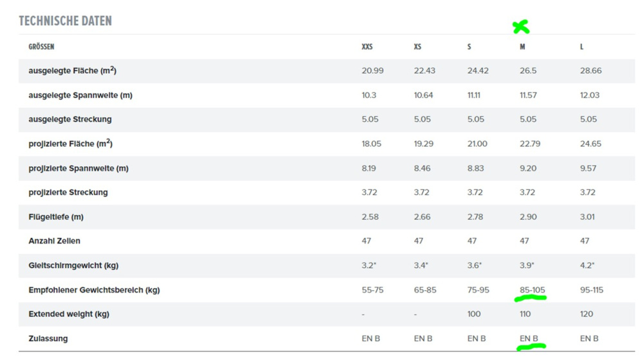Click the green X mark above column M

pyautogui.click(x=521, y=26)
